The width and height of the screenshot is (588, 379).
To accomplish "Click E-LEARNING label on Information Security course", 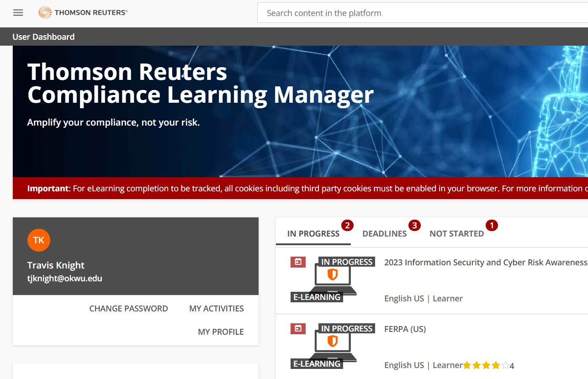I will 317,297.
